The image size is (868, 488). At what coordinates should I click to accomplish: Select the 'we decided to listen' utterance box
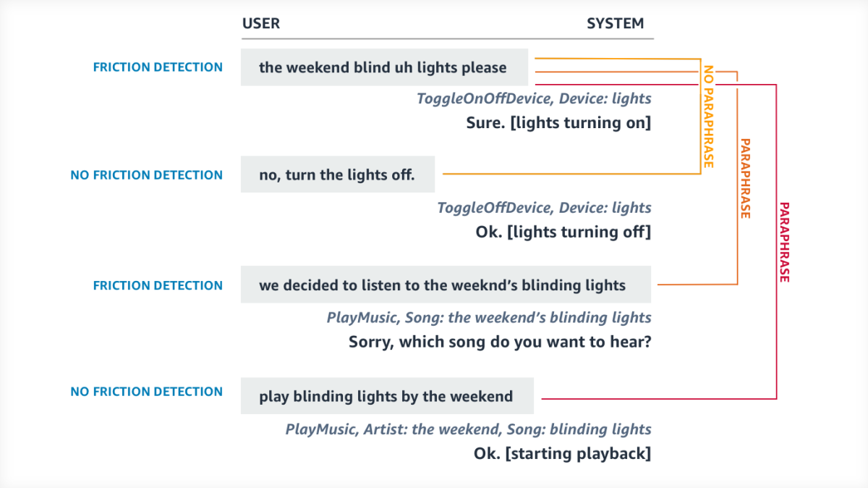tap(445, 285)
